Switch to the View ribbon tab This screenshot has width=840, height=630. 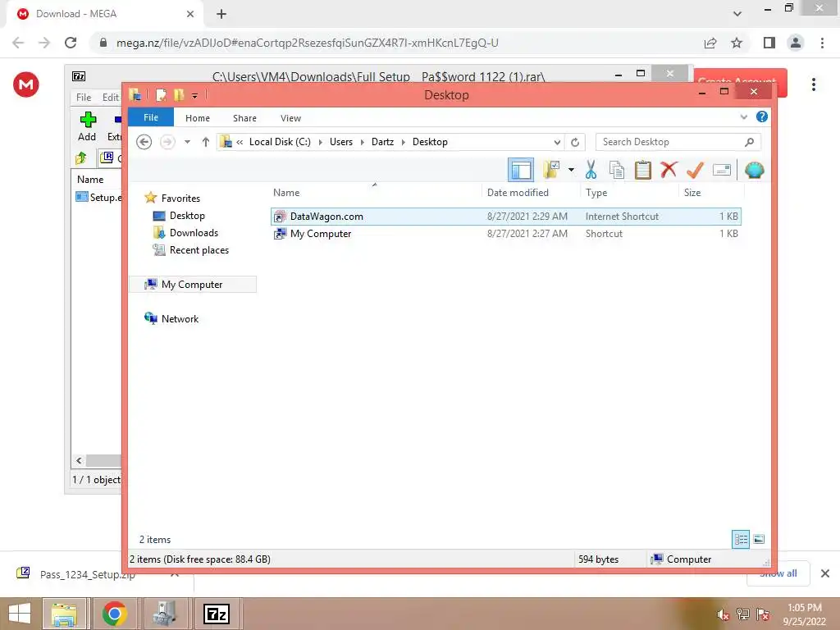pyautogui.click(x=290, y=118)
